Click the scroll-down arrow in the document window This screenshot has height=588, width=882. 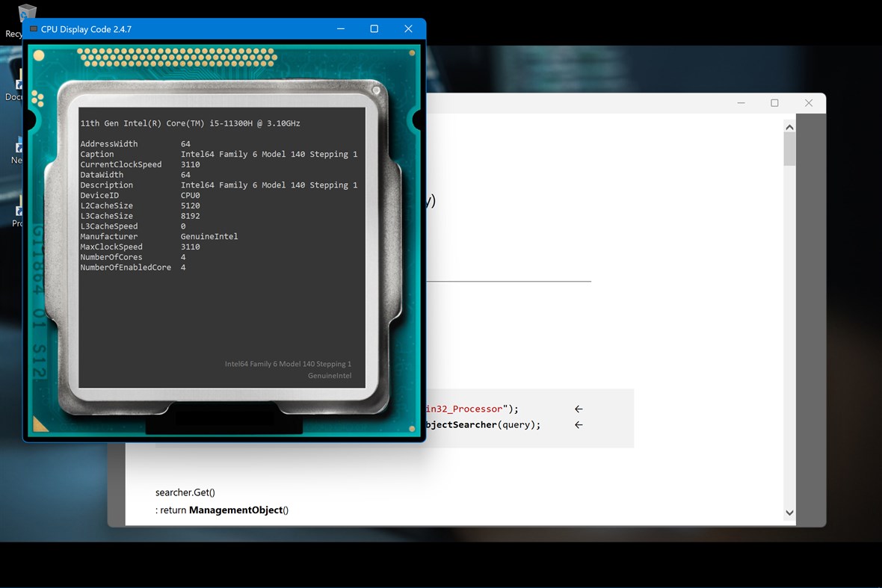(x=789, y=513)
